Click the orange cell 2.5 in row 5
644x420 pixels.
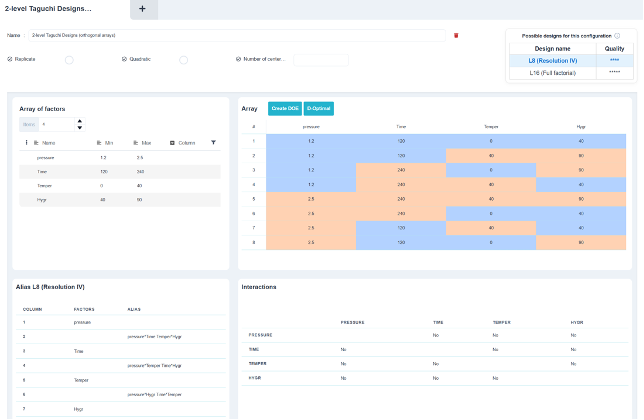pyautogui.click(x=311, y=199)
